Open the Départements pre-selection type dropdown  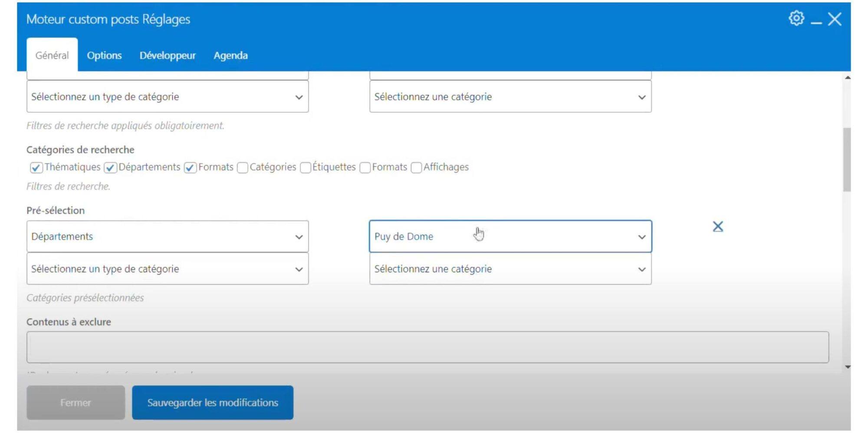click(x=167, y=237)
